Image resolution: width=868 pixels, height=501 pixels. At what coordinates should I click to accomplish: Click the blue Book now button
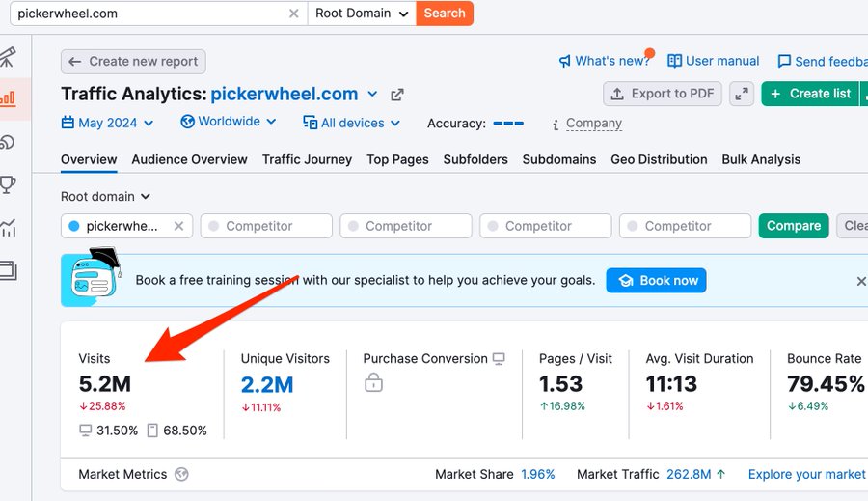[x=656, y=281]
